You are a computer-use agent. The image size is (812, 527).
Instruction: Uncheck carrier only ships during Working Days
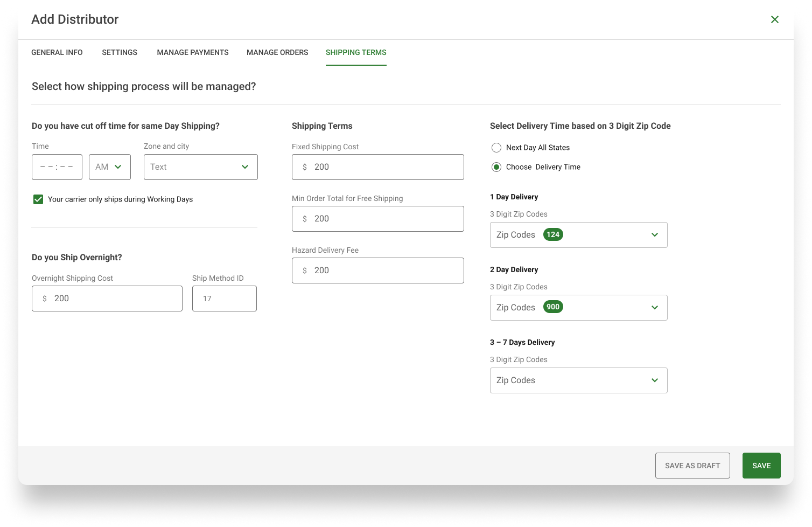(38, 199)
